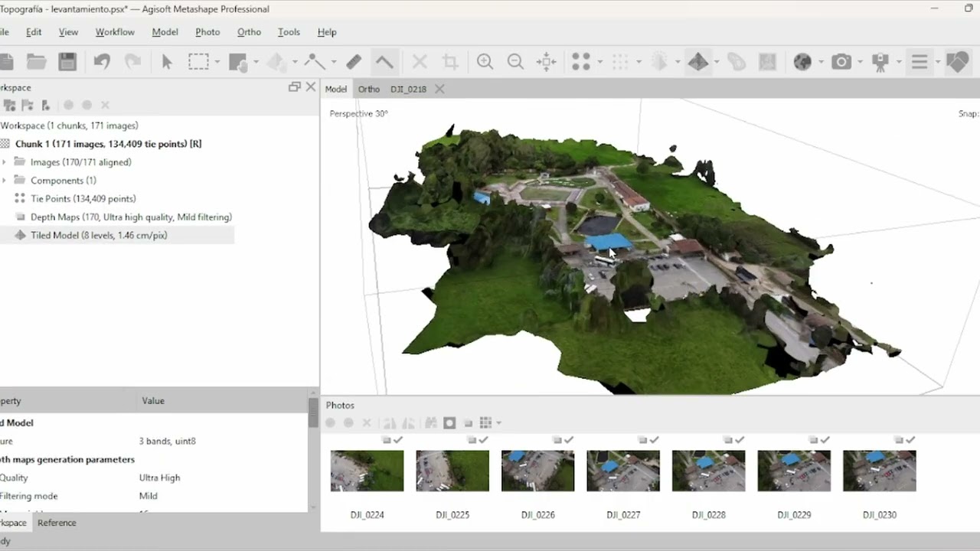The image size is (980, 551).
Task: Select the DJI_0230 photo thumbnail
Action: 879,471
